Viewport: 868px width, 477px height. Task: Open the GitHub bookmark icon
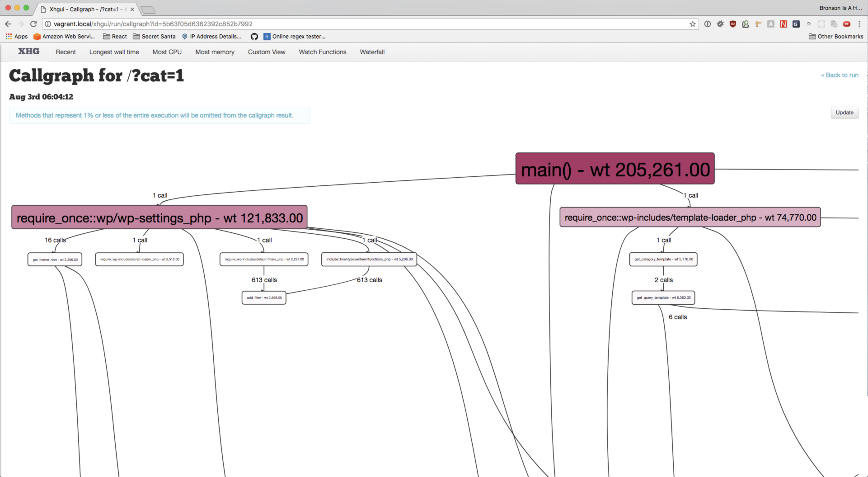pos(254,37)
